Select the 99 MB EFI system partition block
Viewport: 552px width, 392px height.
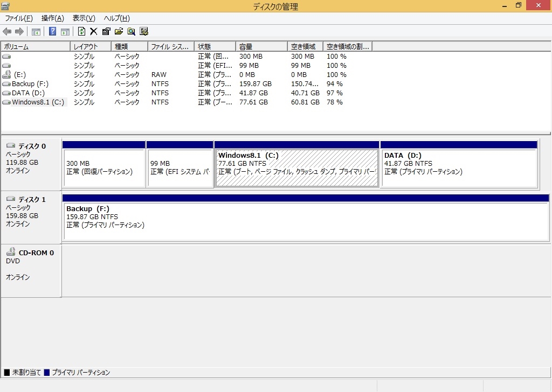tap(180, 168)
